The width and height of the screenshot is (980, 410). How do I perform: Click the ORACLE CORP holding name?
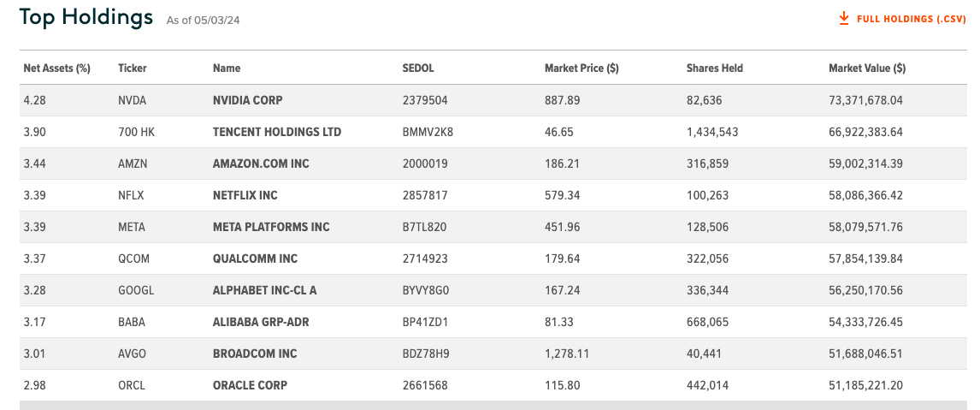pos(250,385)
